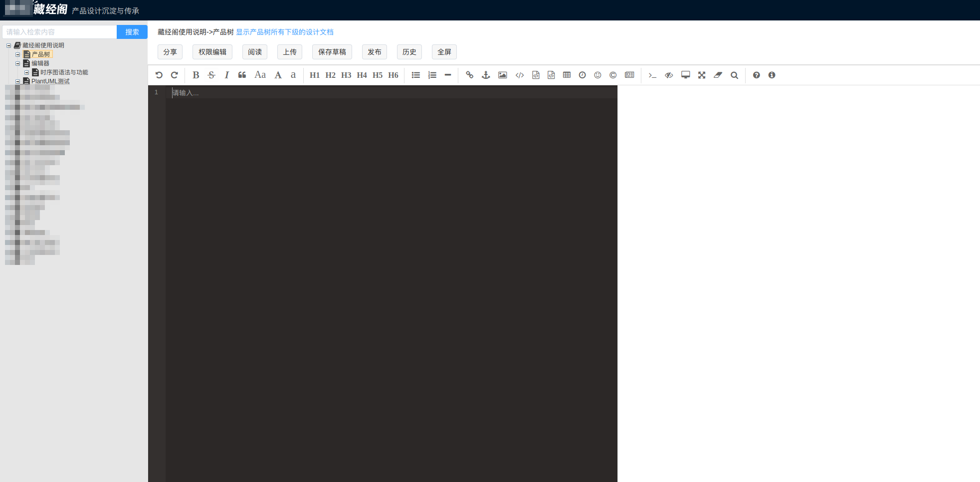The image size is (980, 482).
Task: Open editor about info
Action: click(772, 75)
